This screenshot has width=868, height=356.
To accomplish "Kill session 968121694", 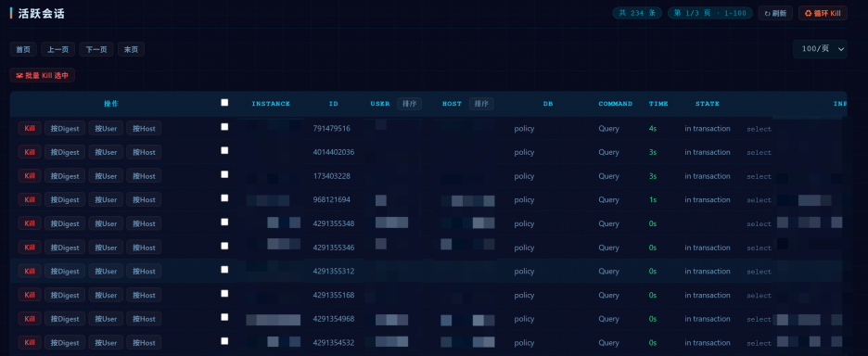I will pos(30,200).
